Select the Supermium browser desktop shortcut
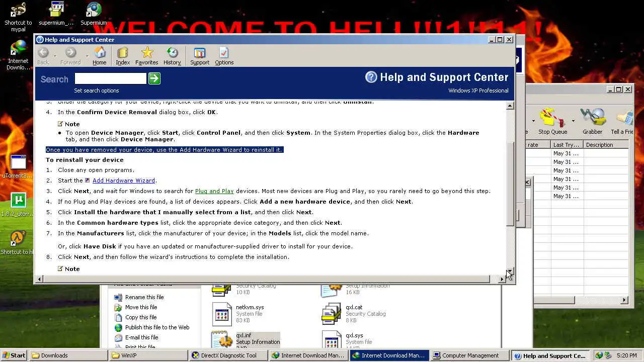Screen dimensions: 644x362 (94, 14)
